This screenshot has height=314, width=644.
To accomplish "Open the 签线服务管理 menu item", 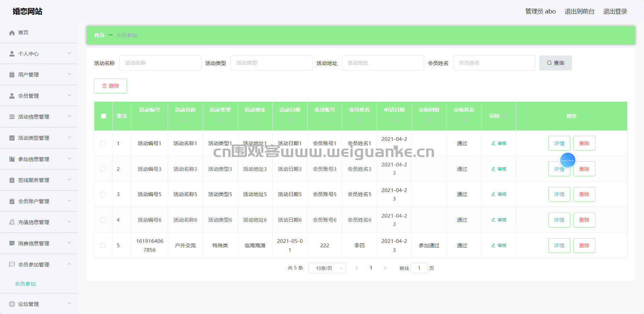I will [x=34, y=180].
